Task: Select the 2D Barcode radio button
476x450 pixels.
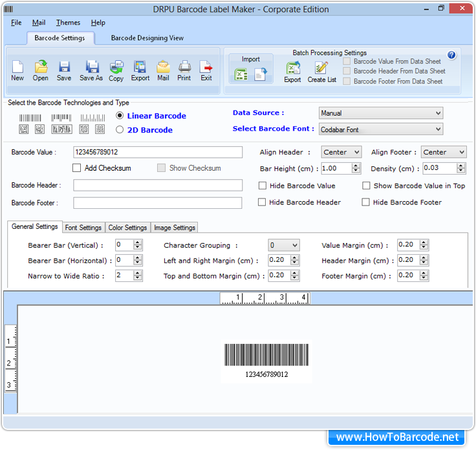Action: [119, 129]
